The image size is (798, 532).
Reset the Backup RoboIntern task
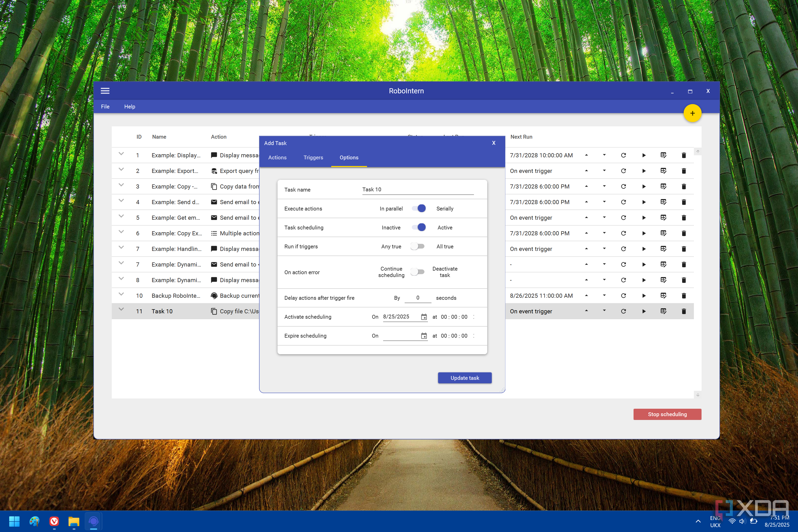click(623, 295)
